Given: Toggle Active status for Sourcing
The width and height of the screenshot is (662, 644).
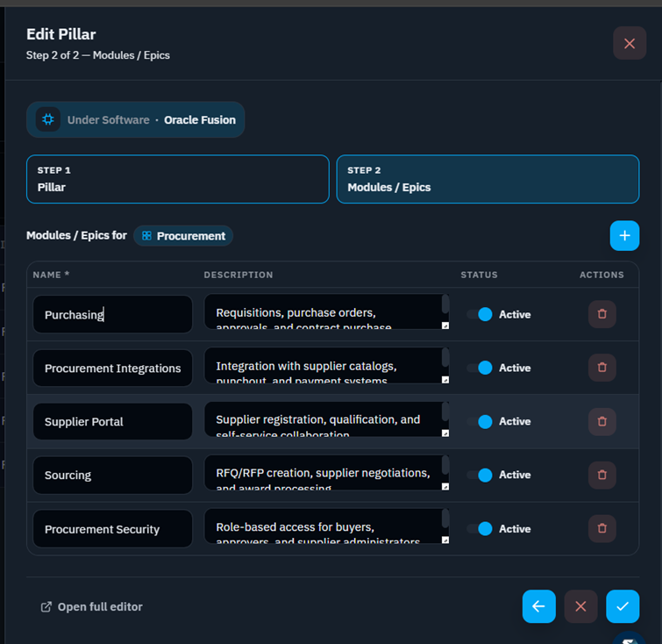Looking at the screenshot, I should pyautogui.click(x=480, y=475).
